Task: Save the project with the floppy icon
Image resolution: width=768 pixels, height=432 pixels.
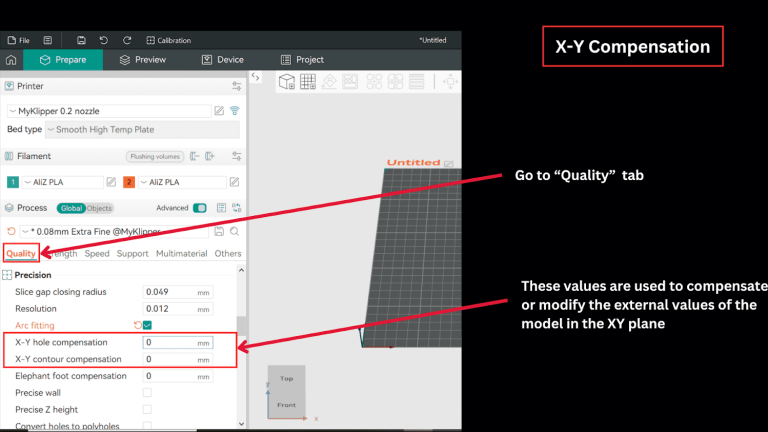Action: coord(81,40)
